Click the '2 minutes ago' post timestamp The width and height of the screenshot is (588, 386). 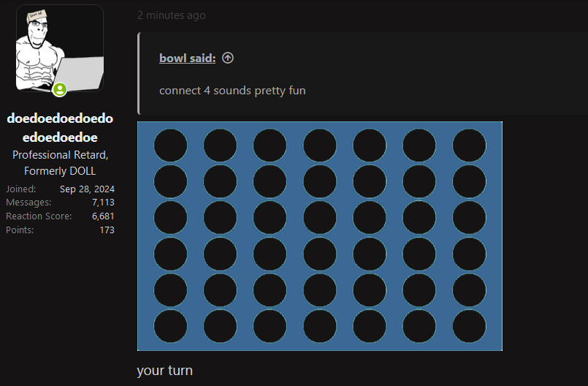pos(172,15)
